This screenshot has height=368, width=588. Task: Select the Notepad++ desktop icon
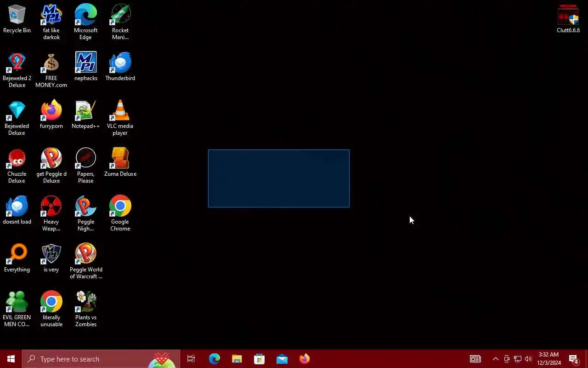tap(86, 115)
